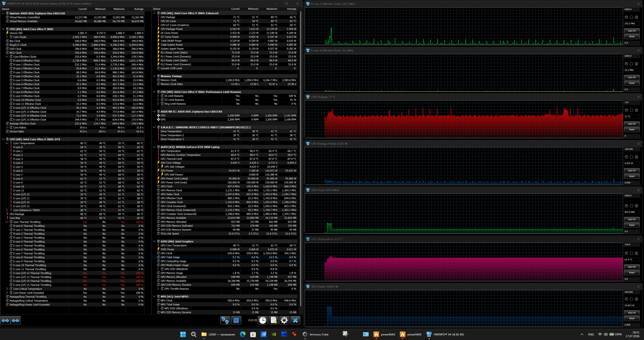This screenshot has height=340, width=644.
Task: Collapse the System: ASUS ROG Zephyrus Duo group
Action: pyautogui.click(x=3, y=13)
